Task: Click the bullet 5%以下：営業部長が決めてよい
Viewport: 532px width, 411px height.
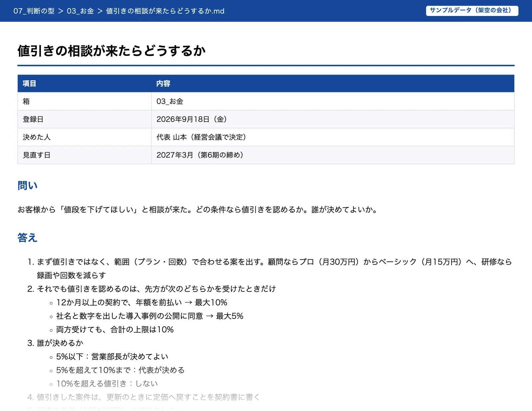Action: (x=112, y=357)
